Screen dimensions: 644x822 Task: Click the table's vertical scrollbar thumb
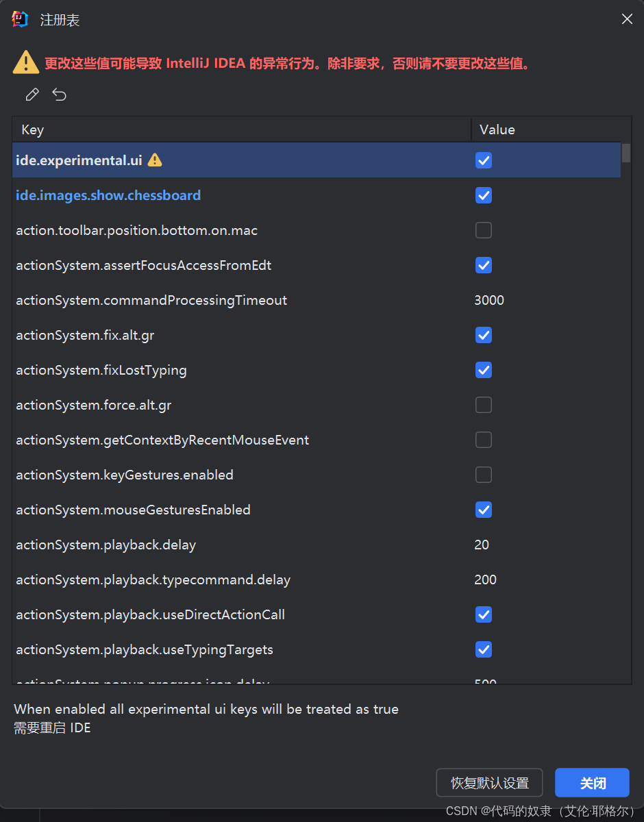point(626,153)
